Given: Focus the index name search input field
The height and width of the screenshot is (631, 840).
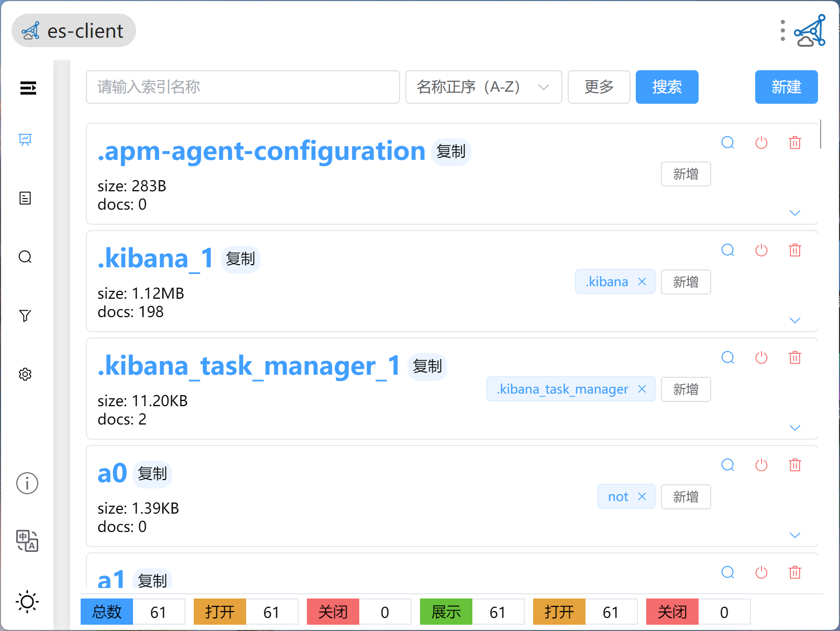Looking at the screenshot, I should 243,87.
